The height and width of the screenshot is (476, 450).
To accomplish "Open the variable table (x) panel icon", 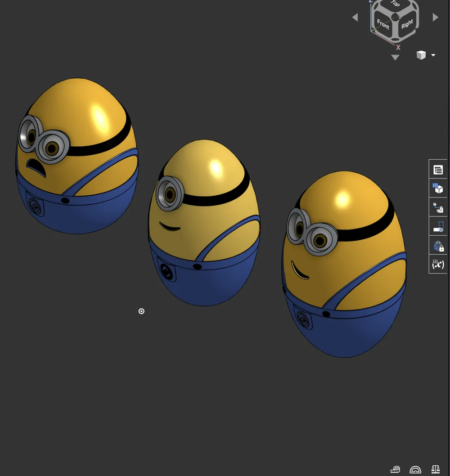I will click(x=438, y=265).
